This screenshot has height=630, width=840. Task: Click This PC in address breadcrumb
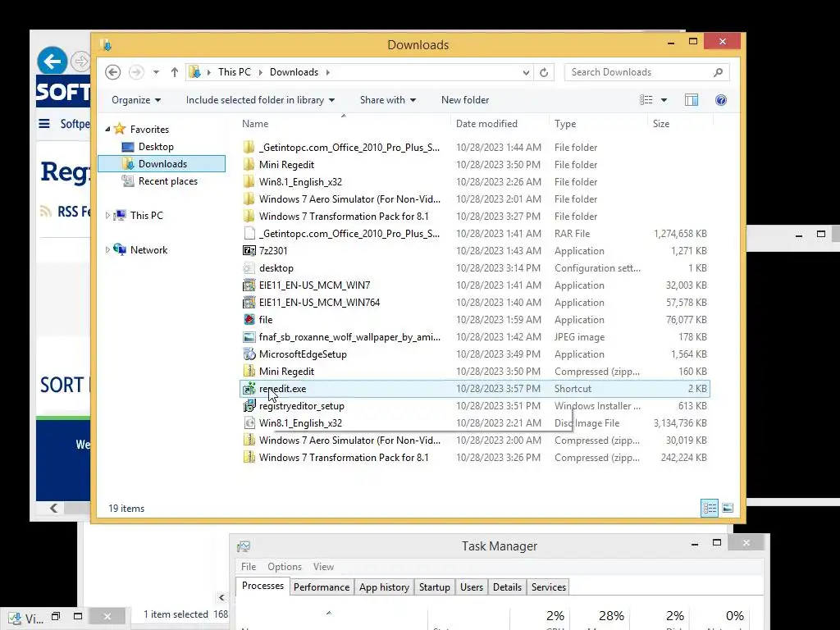click(234, 72)
